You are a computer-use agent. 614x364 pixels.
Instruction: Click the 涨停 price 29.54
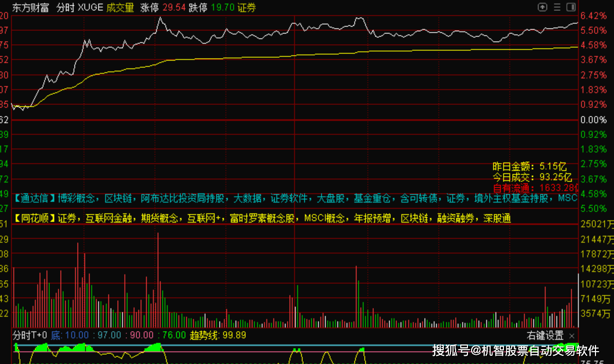173,7
